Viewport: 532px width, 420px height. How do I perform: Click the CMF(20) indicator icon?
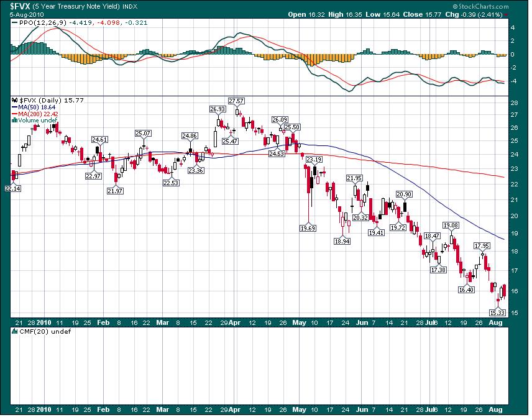pyautogui.click(x=14, y=331)
